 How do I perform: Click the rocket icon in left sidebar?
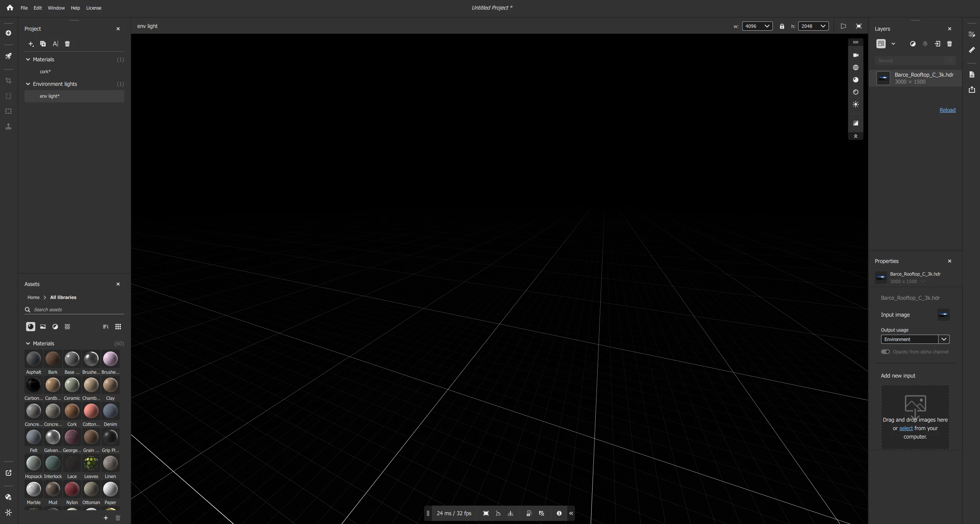coord(8,56)
